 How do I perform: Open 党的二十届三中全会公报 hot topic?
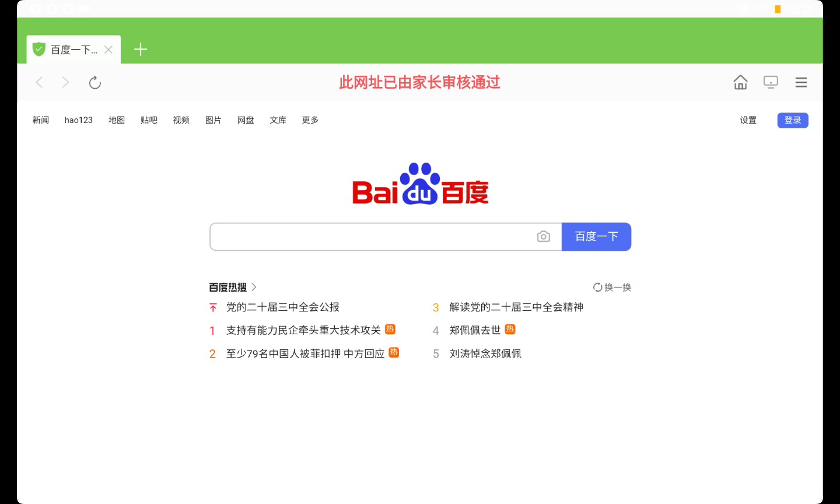[x=283, y=307]
